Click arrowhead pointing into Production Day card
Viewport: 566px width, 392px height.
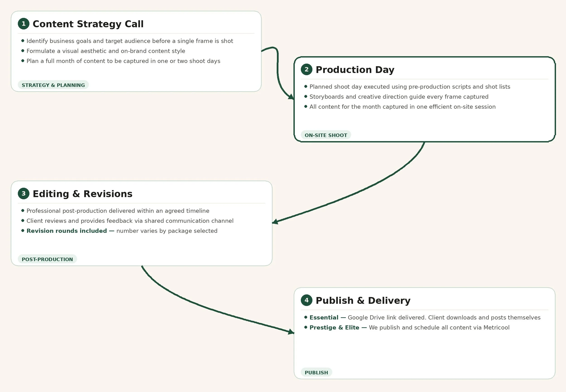[291, 97]
